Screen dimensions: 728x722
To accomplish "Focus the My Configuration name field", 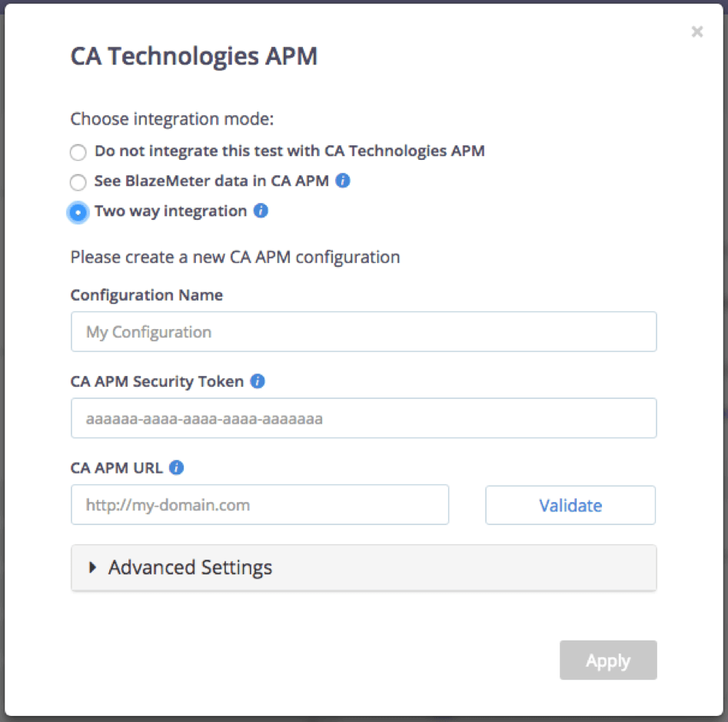I will pos(363,332).
